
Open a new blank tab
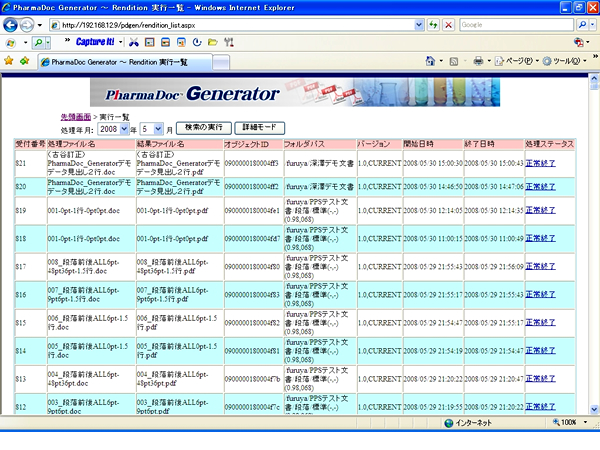pos(221,62)
